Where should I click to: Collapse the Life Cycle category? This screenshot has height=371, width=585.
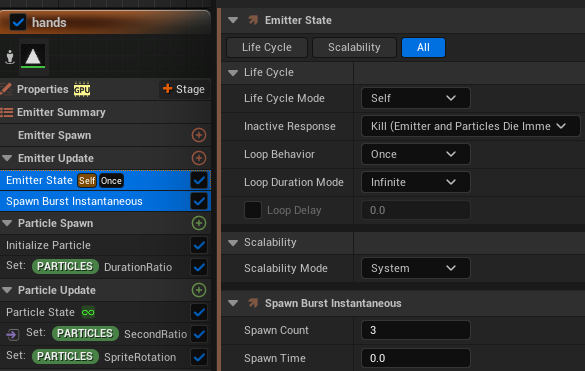point(233,72)
